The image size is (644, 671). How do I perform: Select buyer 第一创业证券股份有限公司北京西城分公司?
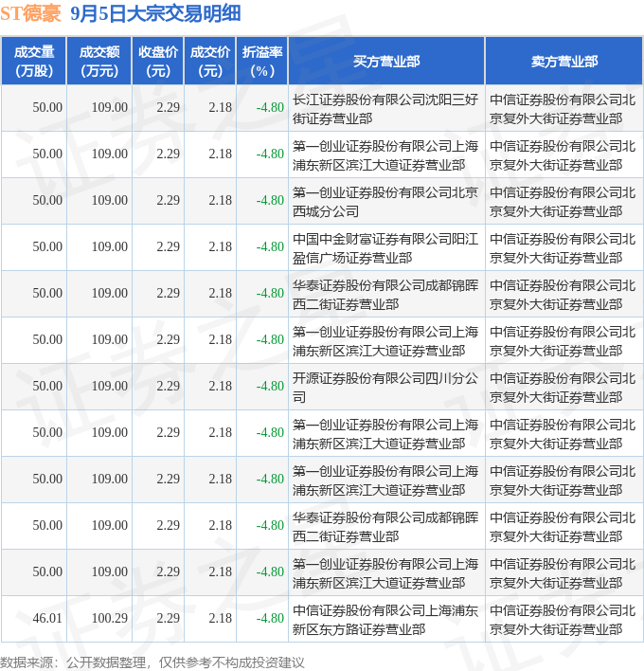point(385,202)
